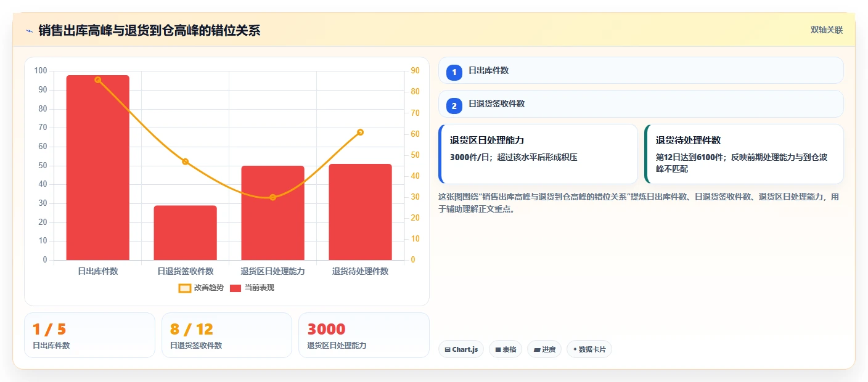
Task: Click the 8 / 12 日退货签收件数 stat card
Action: (x=227, y=335)
